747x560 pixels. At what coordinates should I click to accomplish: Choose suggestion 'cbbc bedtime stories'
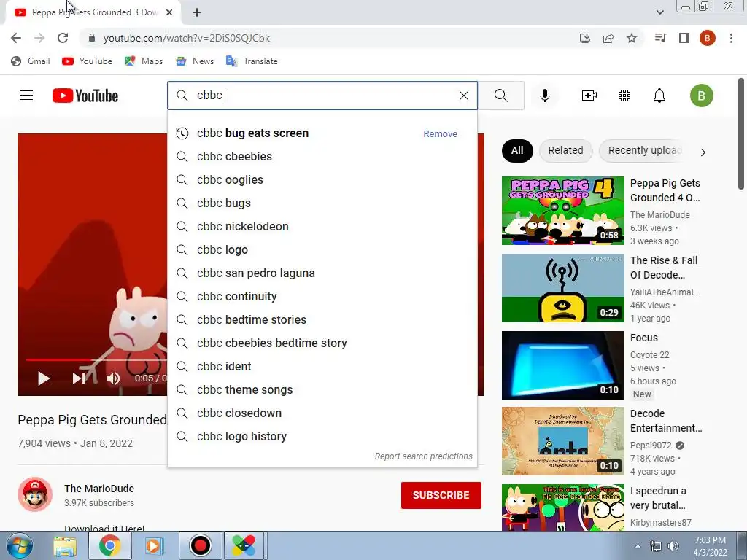point(322,319)
